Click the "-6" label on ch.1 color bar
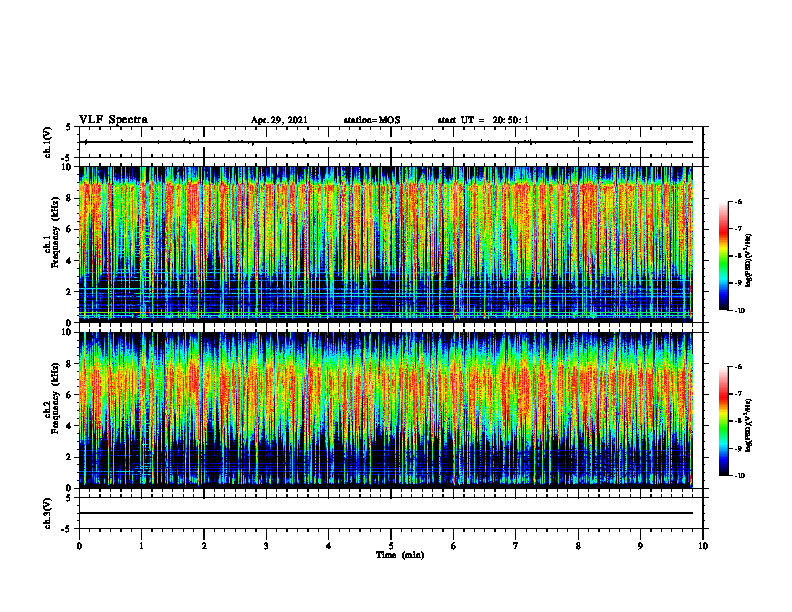 click(738, 201)
